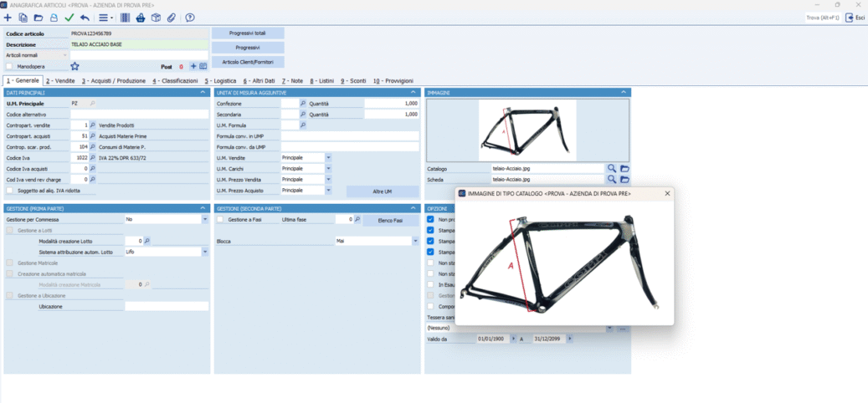Viewport: 868px width, 403px height.
Task: Collapse the Dati Principali panel
Action: coord(204,92)
